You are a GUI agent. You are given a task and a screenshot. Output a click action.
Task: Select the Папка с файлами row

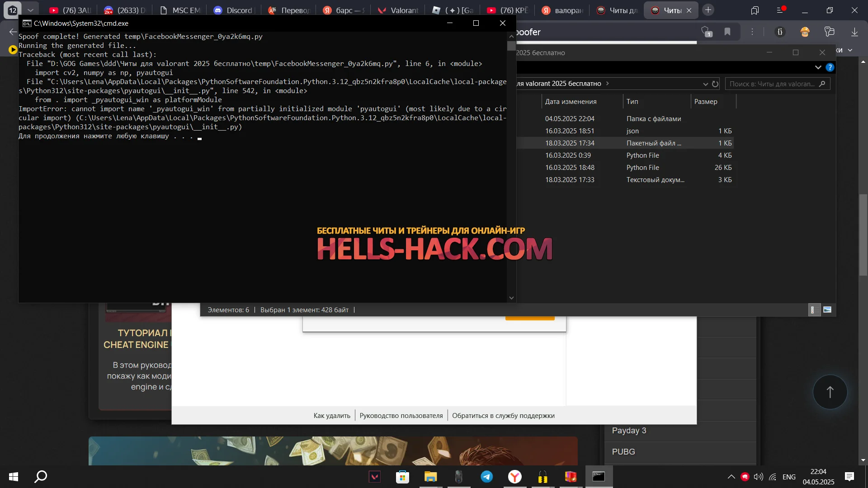625,119
